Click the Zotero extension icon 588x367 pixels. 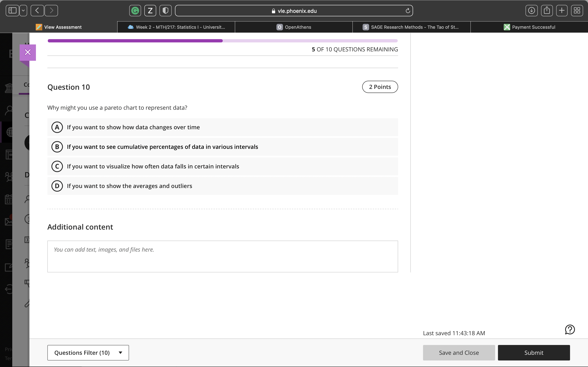click(x=150, y=10)
